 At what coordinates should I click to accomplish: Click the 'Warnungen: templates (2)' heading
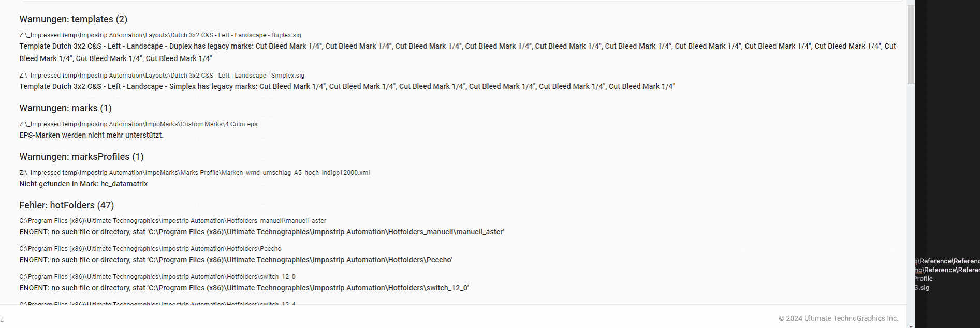click(73, 19)
